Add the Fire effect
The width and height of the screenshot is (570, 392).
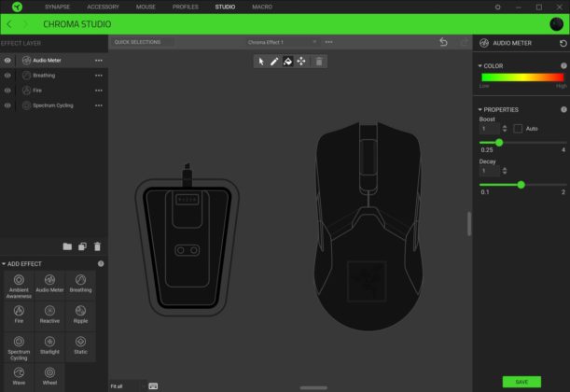point(19,314)
